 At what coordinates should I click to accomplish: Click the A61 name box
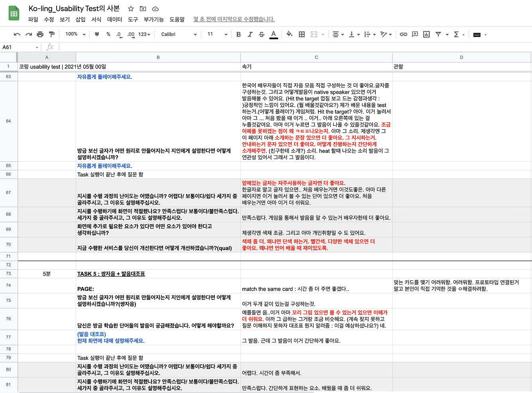pyautogui.click(x=20, y=47)
